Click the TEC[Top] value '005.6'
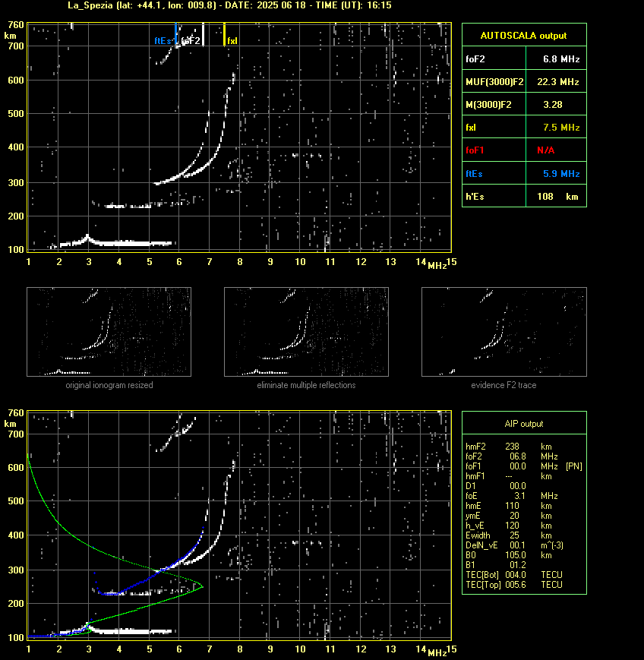The image size is (644, 660). click(x=516, y=585)
